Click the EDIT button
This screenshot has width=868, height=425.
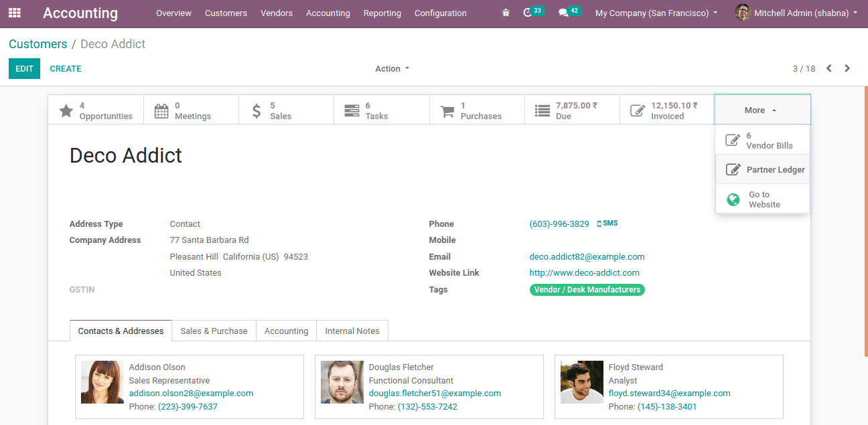tap(24, 68)
